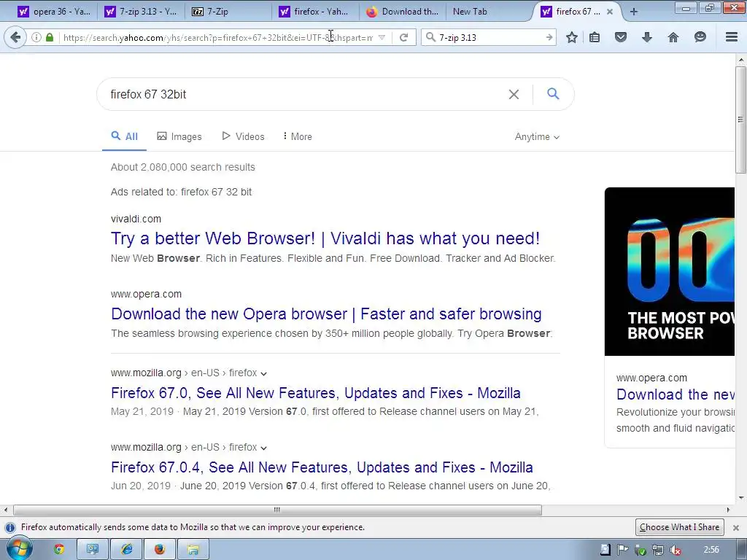Screen dimensions: 747x560
Task: Go back with the back arrow button
Action: [16, 37]
